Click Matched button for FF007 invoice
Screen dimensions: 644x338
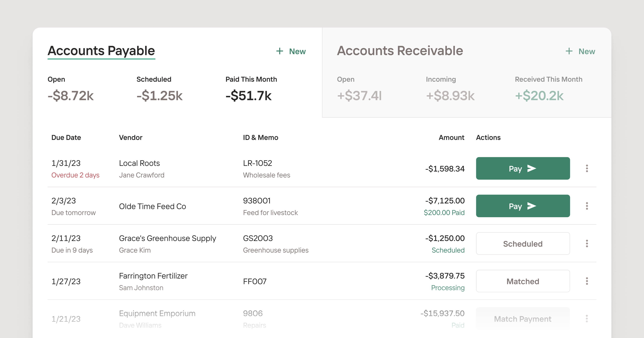coord(523,281)
